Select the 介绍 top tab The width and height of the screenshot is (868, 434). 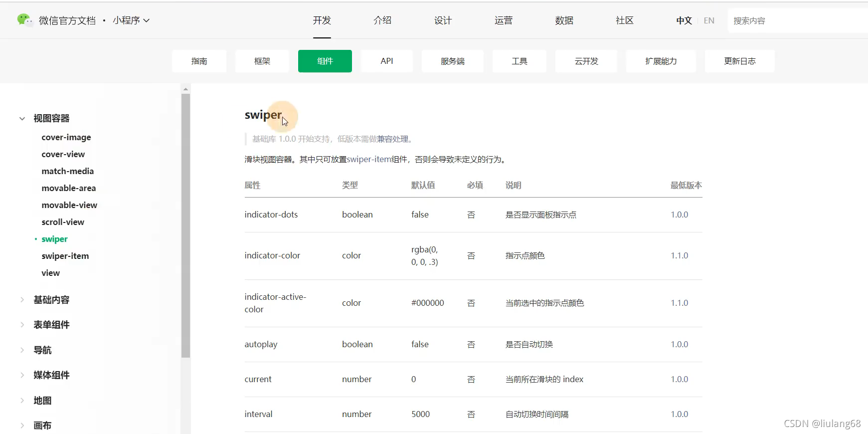click(382, 20)
